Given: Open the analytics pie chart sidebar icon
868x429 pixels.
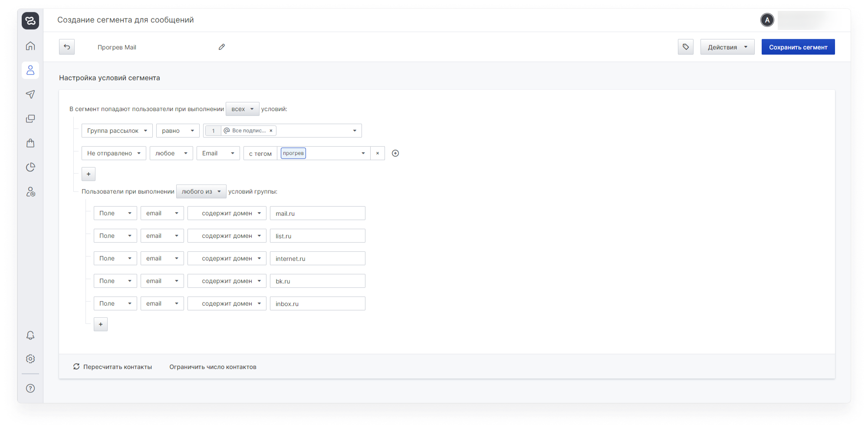Looking at the screenshot, I should pos(30,167).
